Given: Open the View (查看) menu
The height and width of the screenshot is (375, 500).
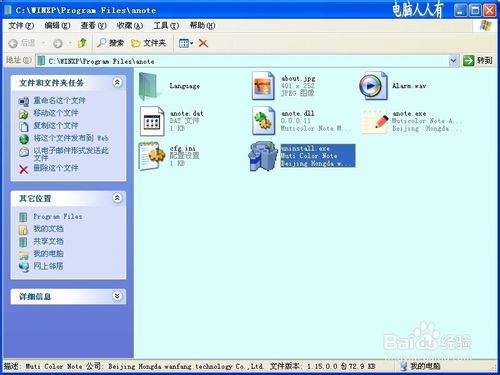Looking at the screenshot, I should coord(94,26).
